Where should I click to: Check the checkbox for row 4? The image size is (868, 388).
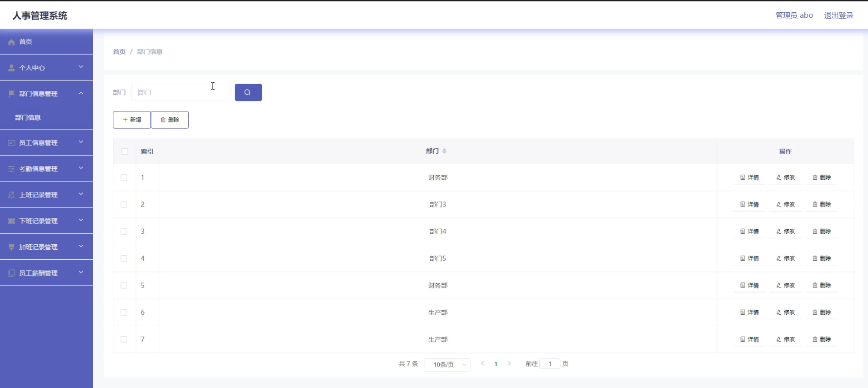(124, 258)
